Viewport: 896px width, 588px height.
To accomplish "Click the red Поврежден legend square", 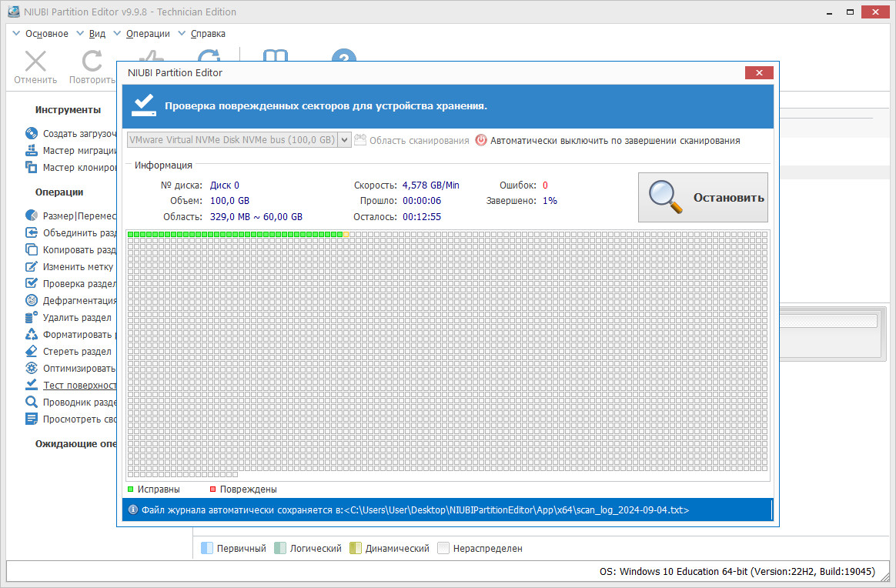I will coord(212,489).
